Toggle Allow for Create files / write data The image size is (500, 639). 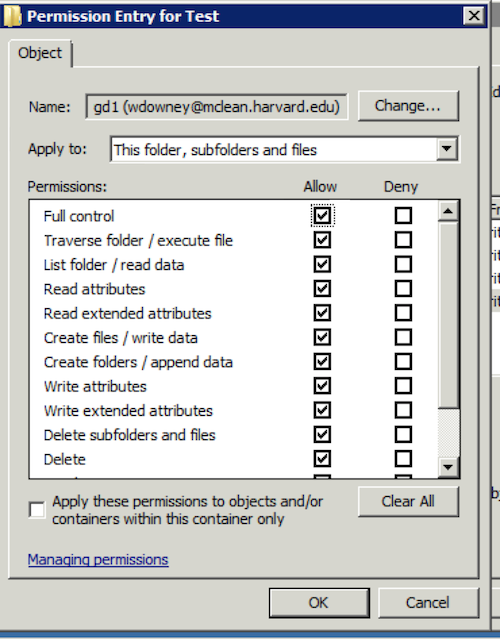(x=322, y=337)
